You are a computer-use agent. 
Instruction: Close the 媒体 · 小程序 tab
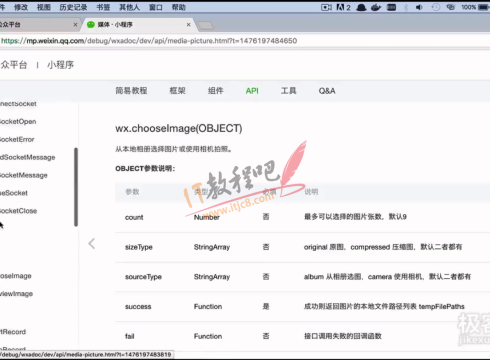pos(188,24)
